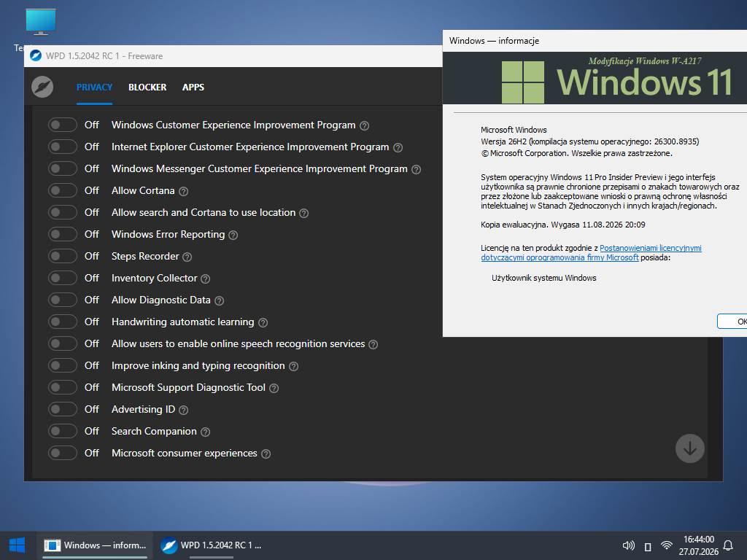Toggle Internet Explorer Customer Experience Improvement switch
The height and width of the screenshot is (560, 747).
coord(63,147)
